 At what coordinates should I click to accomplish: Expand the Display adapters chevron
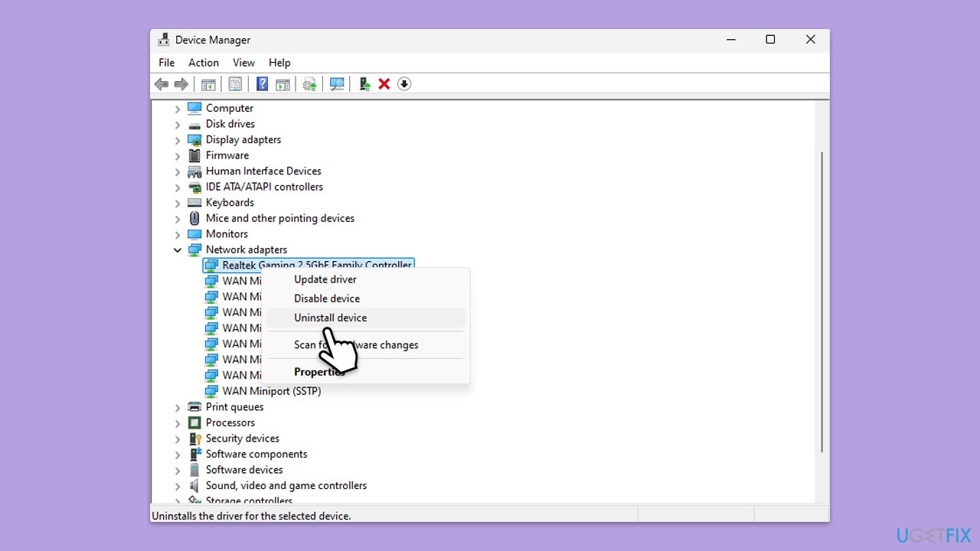178,140
